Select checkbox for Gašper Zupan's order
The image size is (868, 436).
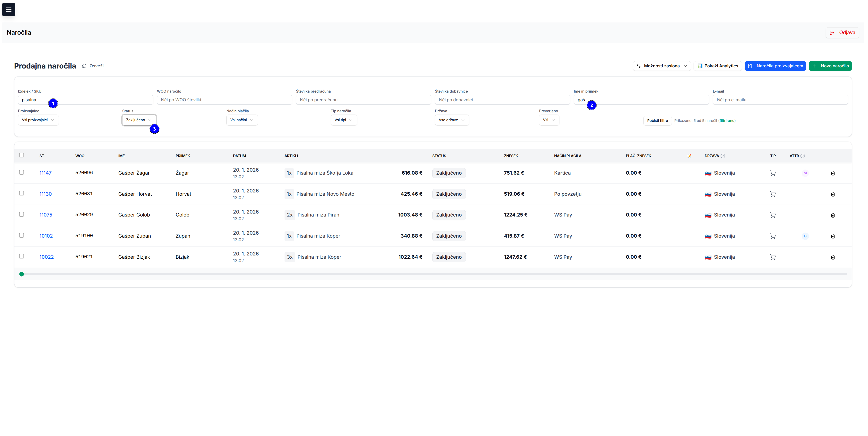[x=22, y=235]
